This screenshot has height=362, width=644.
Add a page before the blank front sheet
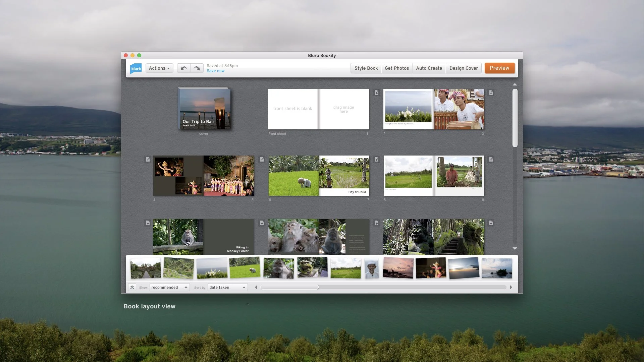point(377,93)
